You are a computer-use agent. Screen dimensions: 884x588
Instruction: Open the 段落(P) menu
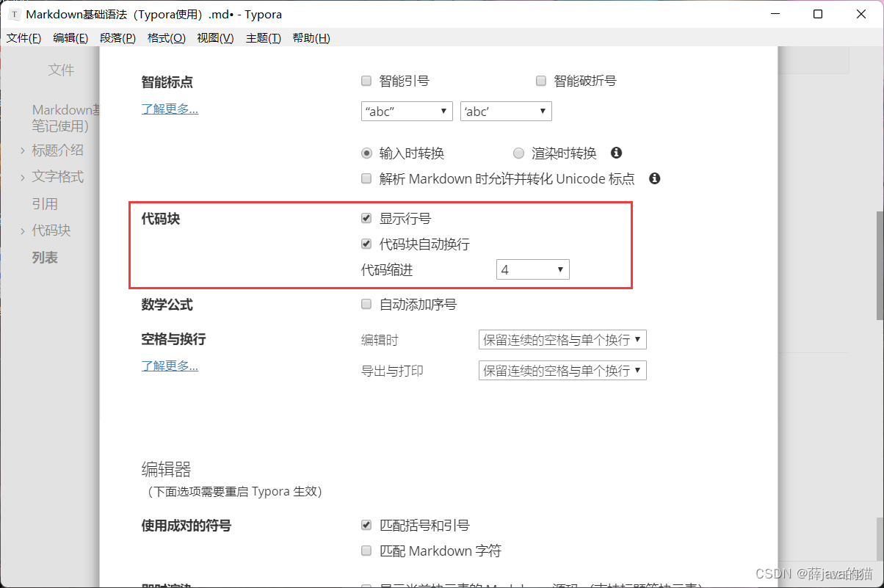click(118, 38)
